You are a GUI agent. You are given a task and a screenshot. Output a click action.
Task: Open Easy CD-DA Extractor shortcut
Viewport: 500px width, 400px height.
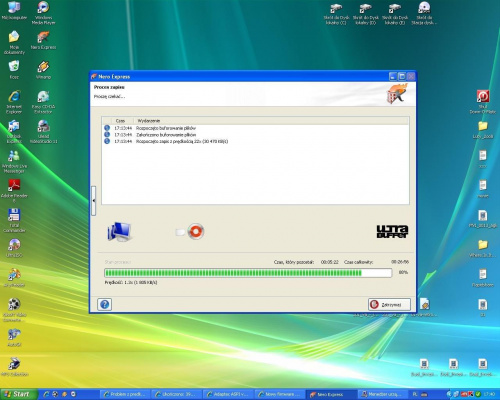pos(43,102)
